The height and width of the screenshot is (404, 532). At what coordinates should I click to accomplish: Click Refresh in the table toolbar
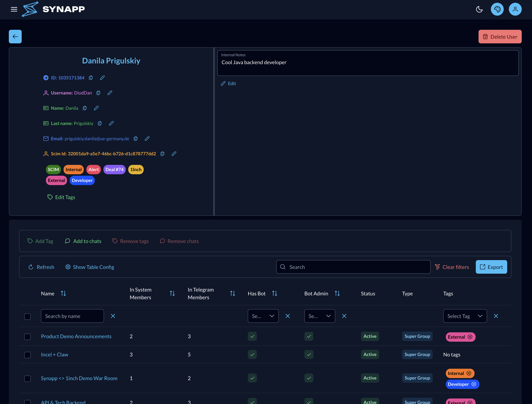[41, 267]
